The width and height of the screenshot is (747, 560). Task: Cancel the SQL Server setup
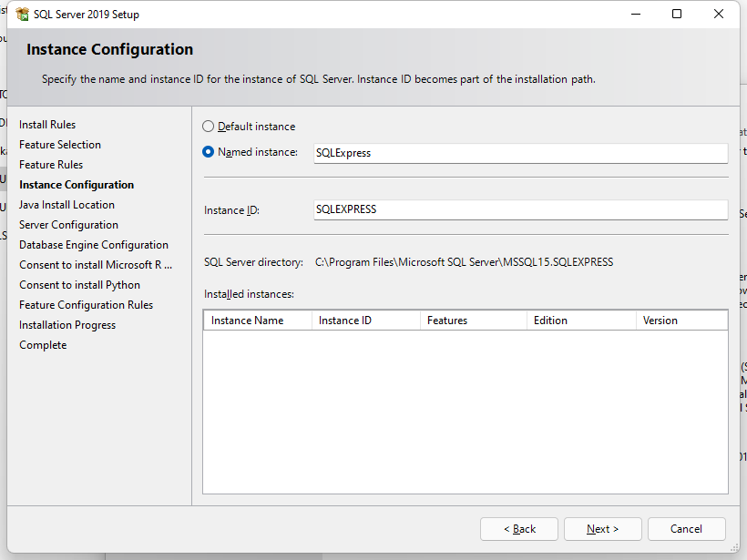[687, 529]
